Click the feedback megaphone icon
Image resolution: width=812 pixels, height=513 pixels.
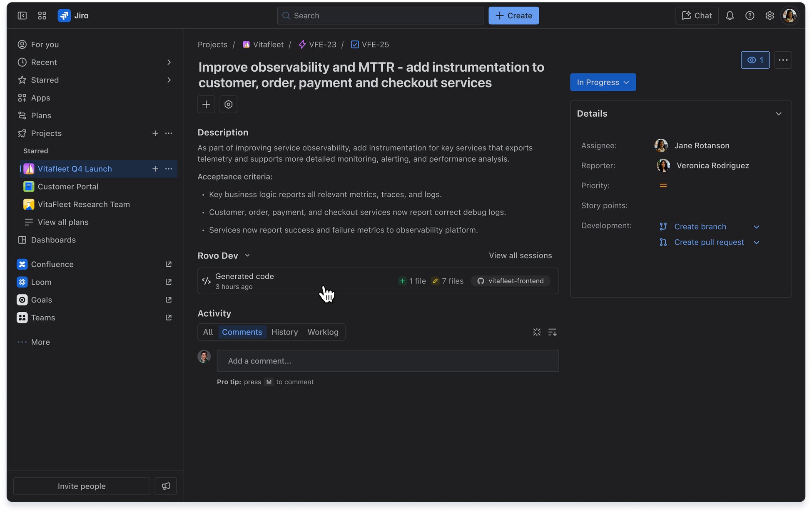pyautogui.click(x=166, y=486)
